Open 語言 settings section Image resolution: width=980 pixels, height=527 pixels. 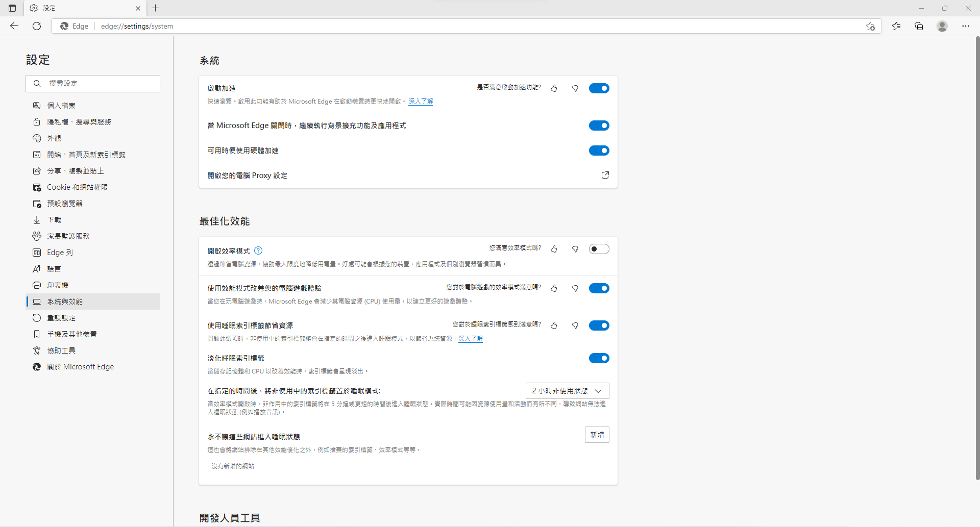pos(93,269)
